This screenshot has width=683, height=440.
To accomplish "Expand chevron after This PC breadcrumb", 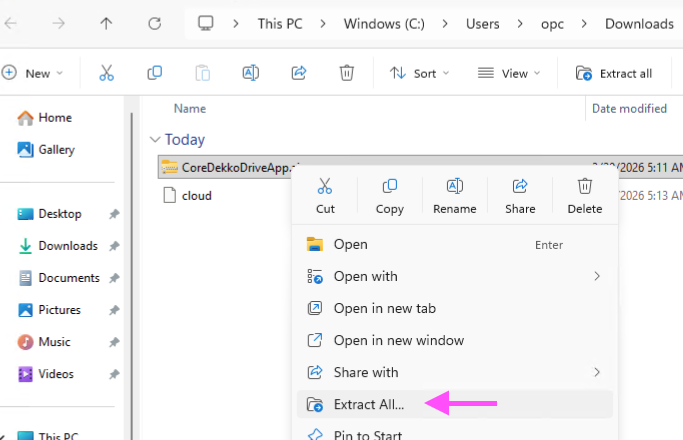I will coord(323,24).
